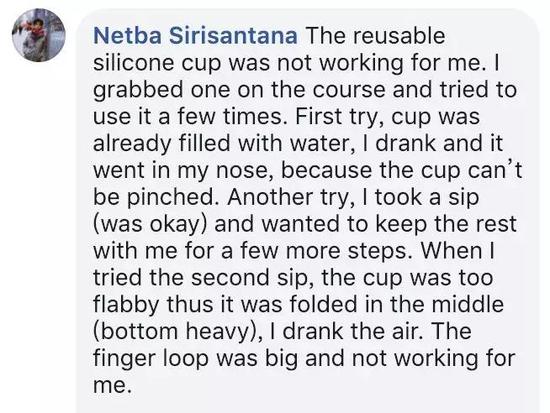
Task: Click the final word 'me.' of comment
Action: [112, 385]
